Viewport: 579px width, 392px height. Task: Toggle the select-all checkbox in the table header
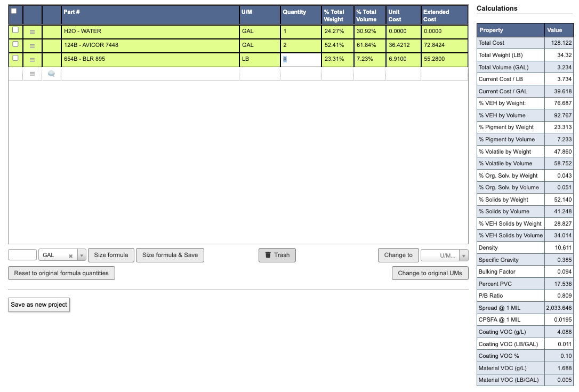tap(14, 11)
